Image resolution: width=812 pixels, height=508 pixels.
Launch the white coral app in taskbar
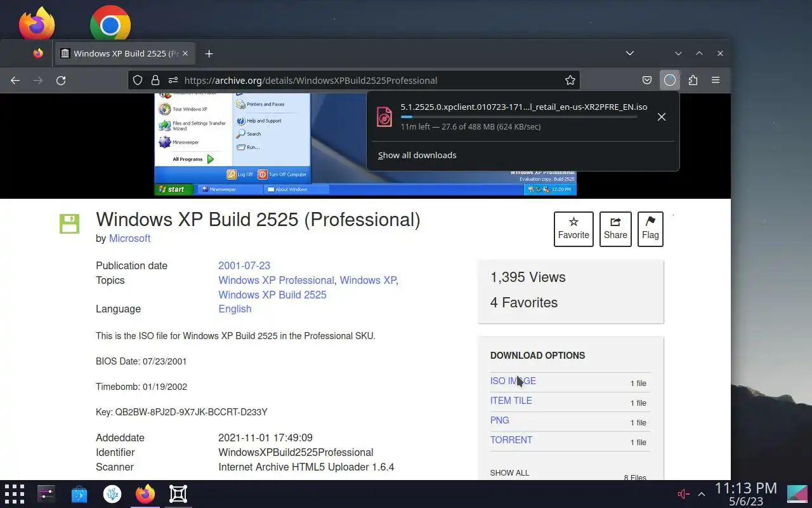click(112, 494)
